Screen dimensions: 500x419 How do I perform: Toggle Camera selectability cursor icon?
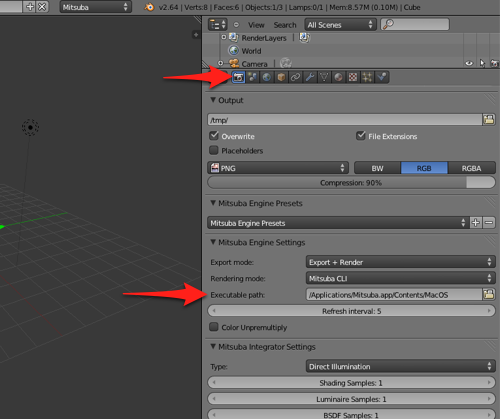482,63
